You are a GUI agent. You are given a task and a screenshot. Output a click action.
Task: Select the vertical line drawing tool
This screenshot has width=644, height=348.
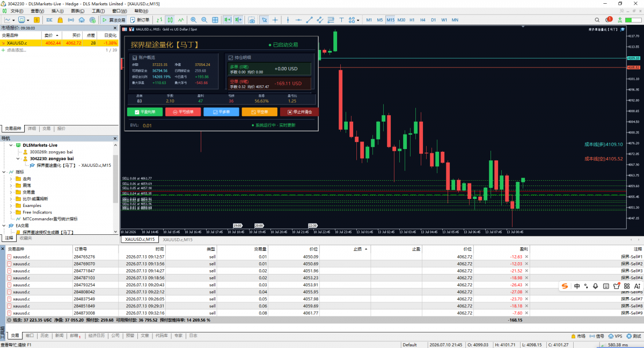tap(288, 20)
